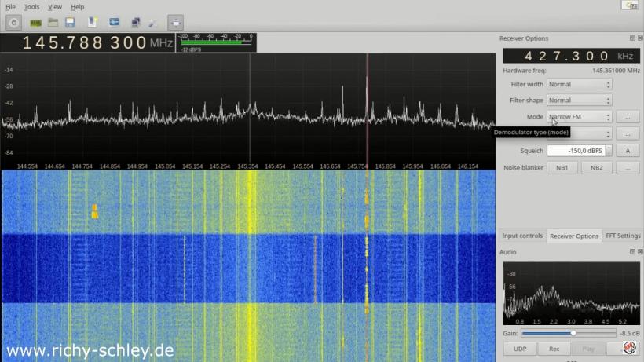Select the Receiver Options tab

coord(574,236)
